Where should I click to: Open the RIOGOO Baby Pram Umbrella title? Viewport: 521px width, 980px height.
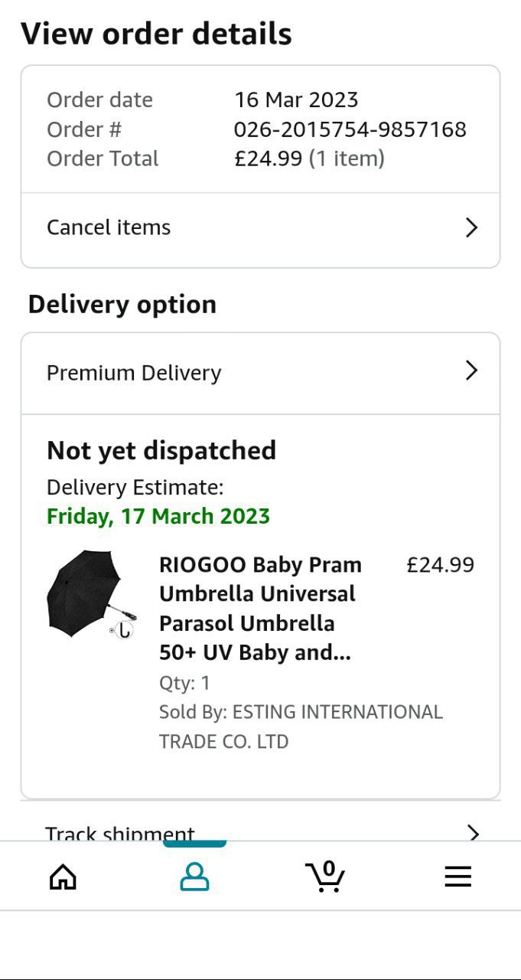click(x=260, y=609)
